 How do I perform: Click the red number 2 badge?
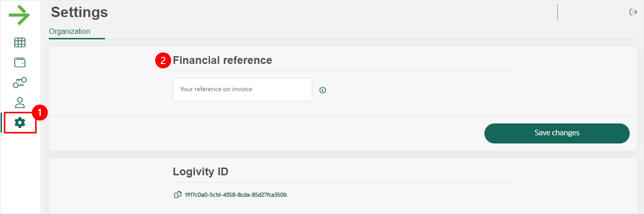[163, 60]
